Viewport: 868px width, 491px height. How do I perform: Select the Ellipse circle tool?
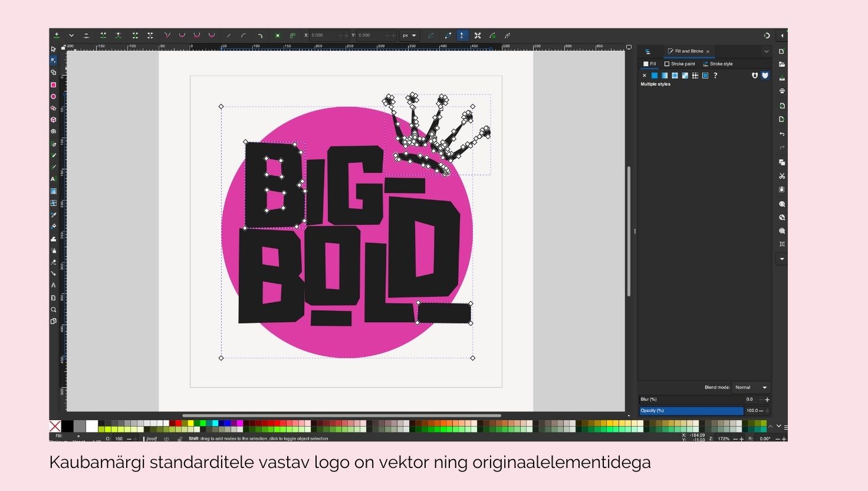53,96
